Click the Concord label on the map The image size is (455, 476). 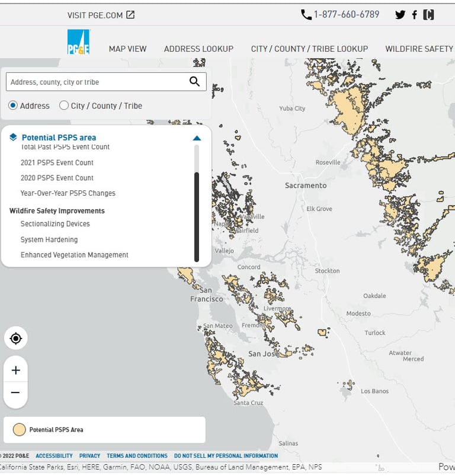249,267
